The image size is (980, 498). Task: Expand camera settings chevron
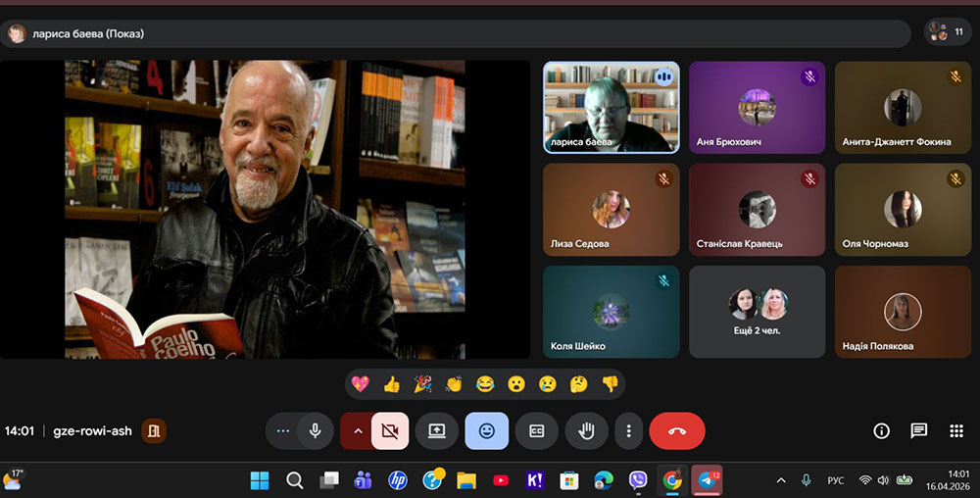pyautogui.click(x=357, y=430)
